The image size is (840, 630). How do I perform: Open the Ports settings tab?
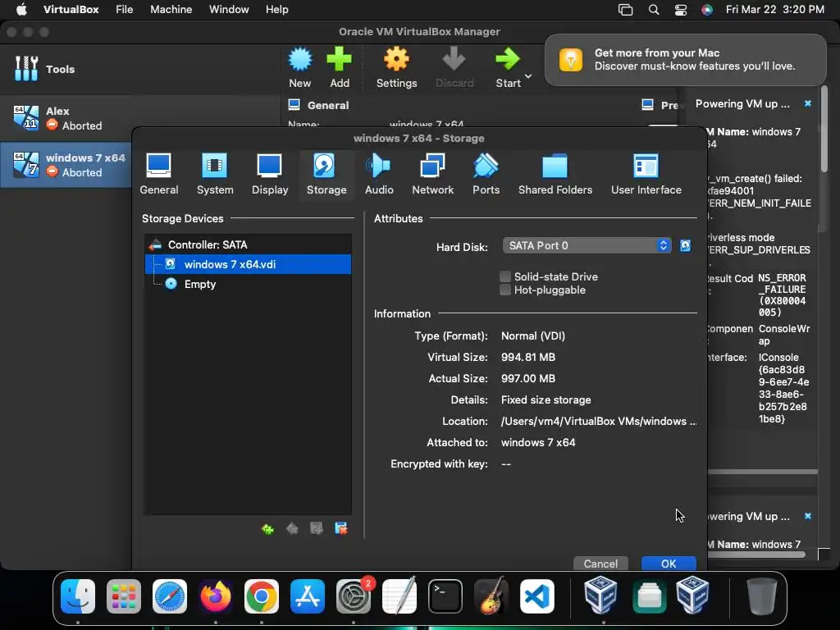point(486,174)
